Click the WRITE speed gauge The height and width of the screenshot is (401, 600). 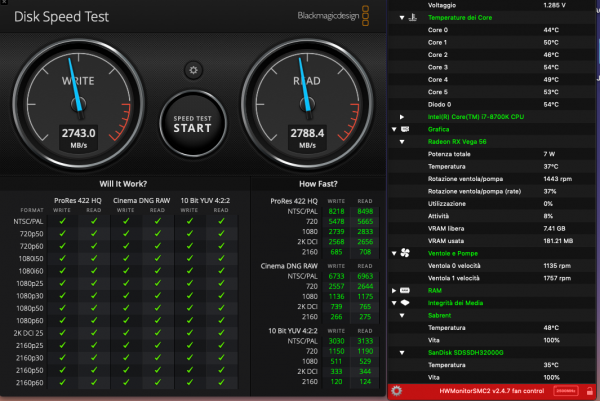[x=78, y=104]
